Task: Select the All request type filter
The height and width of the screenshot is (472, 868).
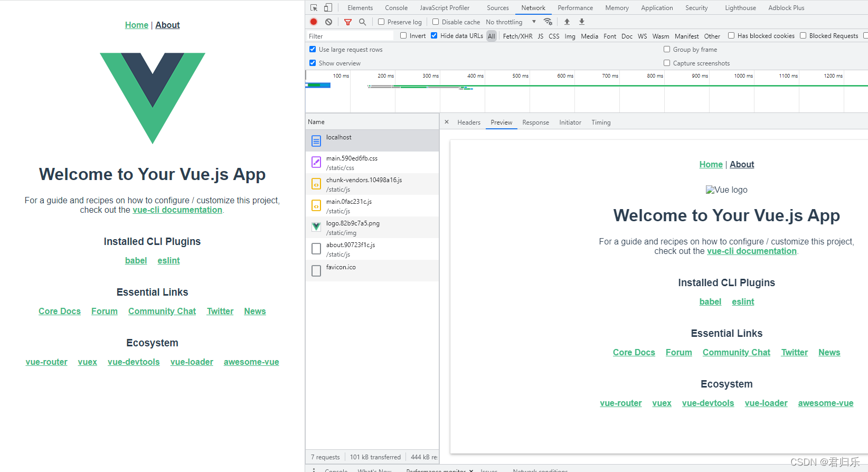Action: click(x=492, y=36)
